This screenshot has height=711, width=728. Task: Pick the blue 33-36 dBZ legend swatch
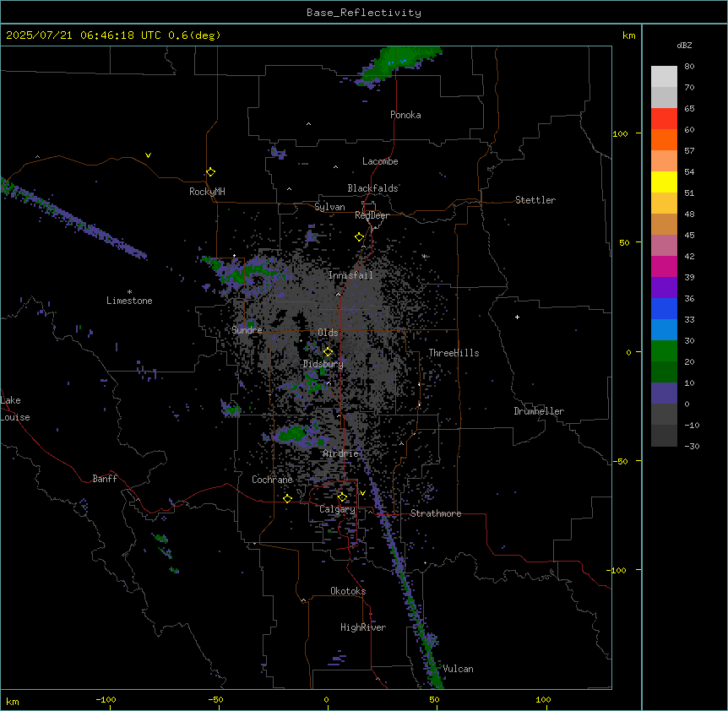point(664,308)
